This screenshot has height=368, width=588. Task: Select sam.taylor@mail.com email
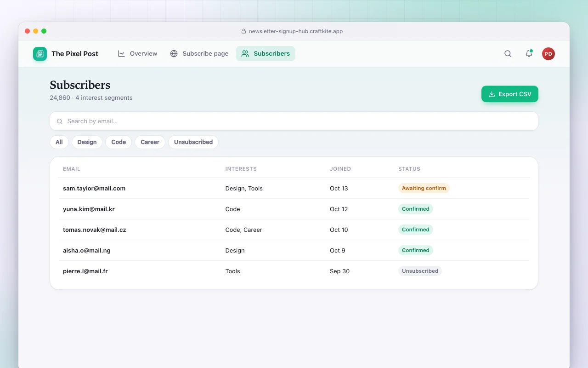pos(94,188)
